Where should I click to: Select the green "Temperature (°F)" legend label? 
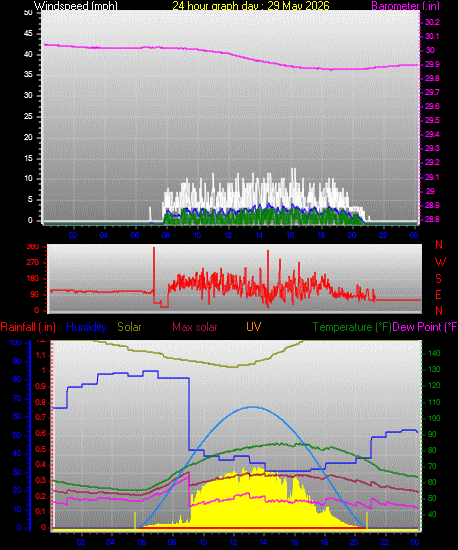(x=352, y=327)
